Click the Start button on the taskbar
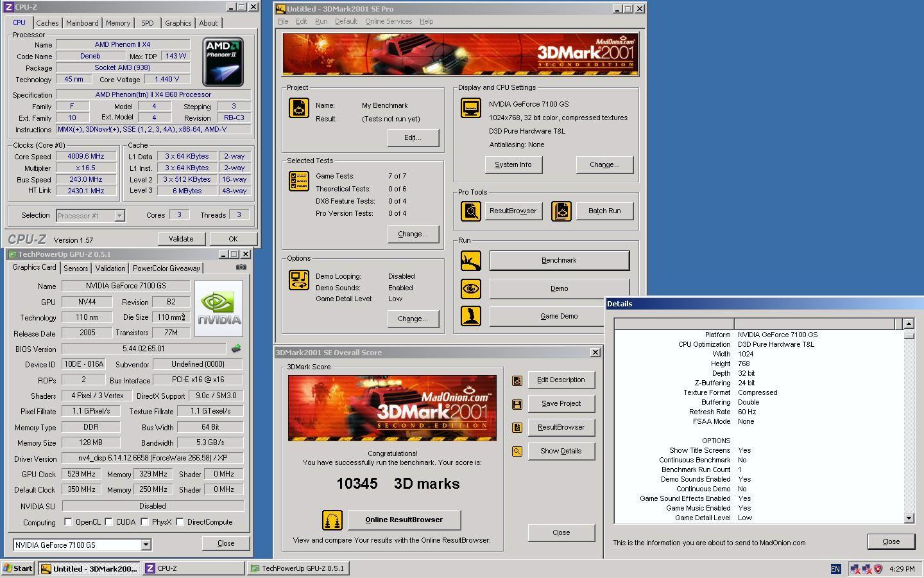Screen dimensions: 924x578 [18, 568]
